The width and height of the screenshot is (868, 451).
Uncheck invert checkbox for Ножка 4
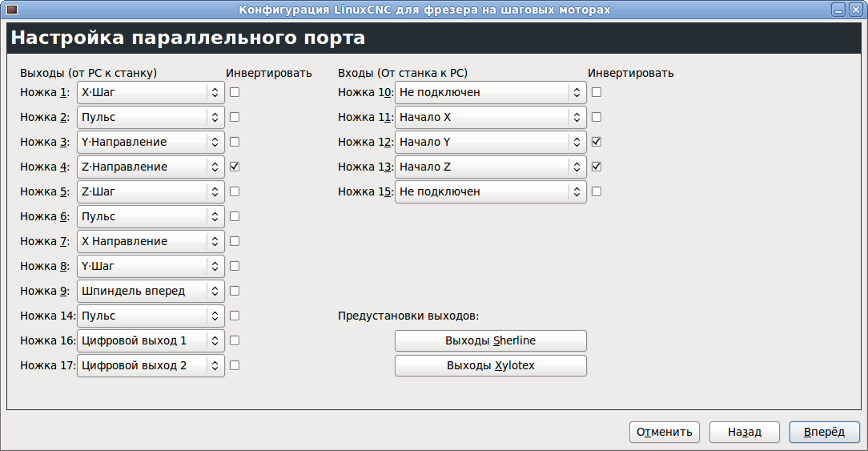click(x=235, y=167)
